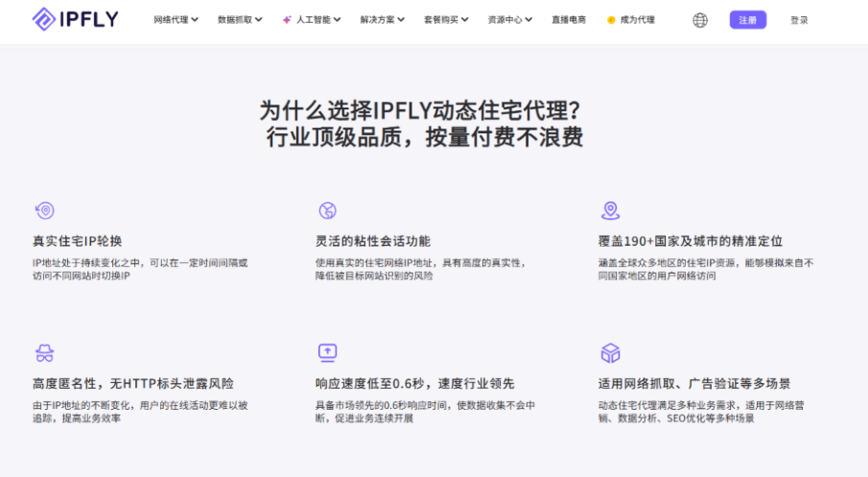The height and width of the screenshot is (477, 868).
Task: Click the main title 为什么选择IPFLY动态住宅代理?
Action: tap(419, 110)
